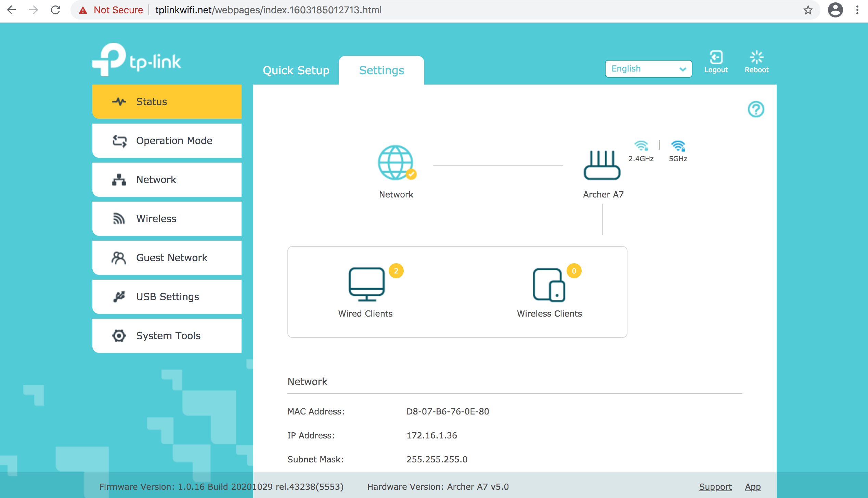Image resolution: width=868 pixels, height=498 pixels.
Task: Select the Settings tab
Action: click(x=381, y=70)
